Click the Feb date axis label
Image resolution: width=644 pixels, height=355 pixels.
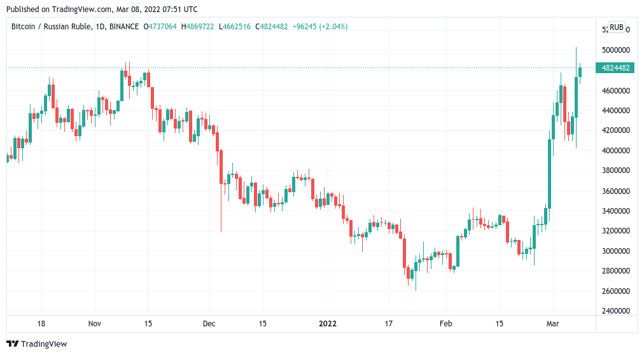pyautogui.click(x=445, y=323)
